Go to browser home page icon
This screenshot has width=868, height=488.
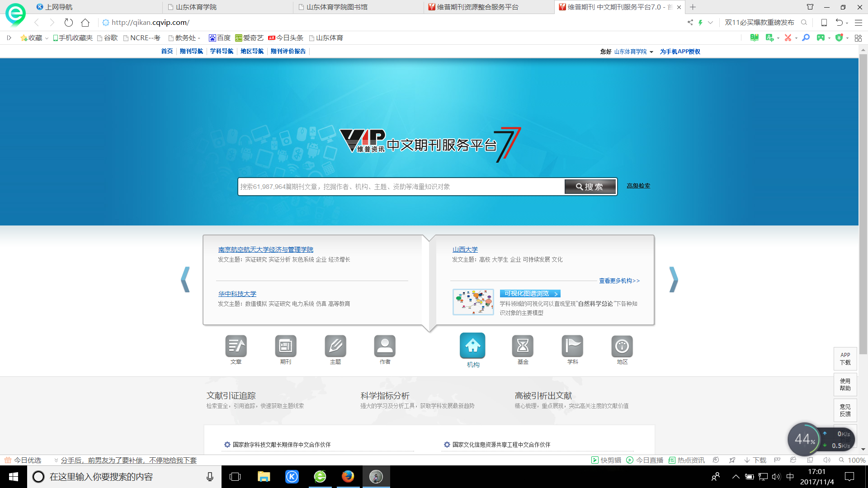click(x=85, y=22)
